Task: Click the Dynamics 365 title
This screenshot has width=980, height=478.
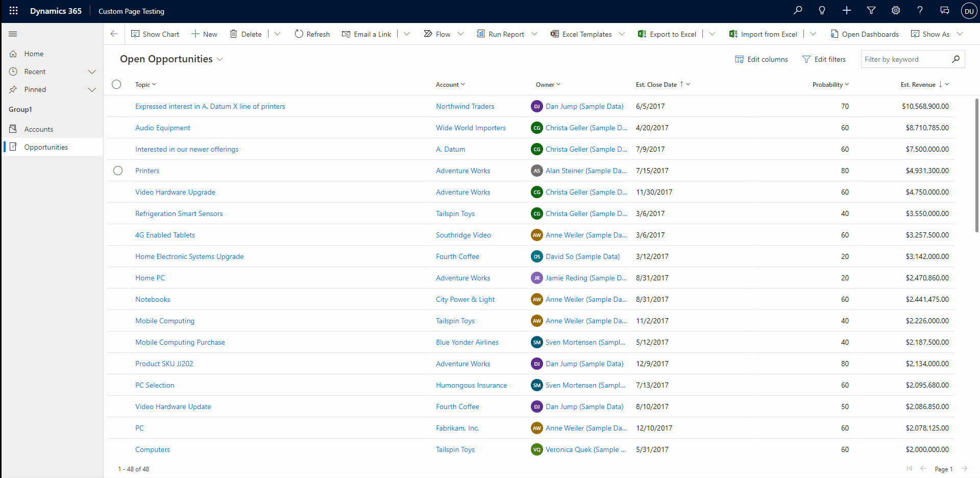Action: point(56,11)
